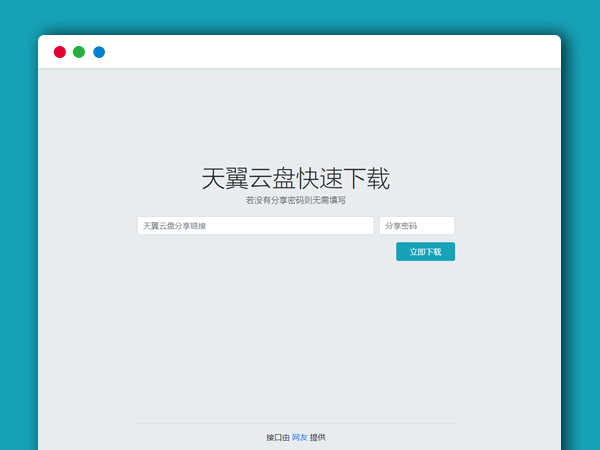Image resolution: width=600 pixels, height=450 pixels.
Task: Click the blue dot in title bar
Action: pyautogui.click(x=99, y=52)
